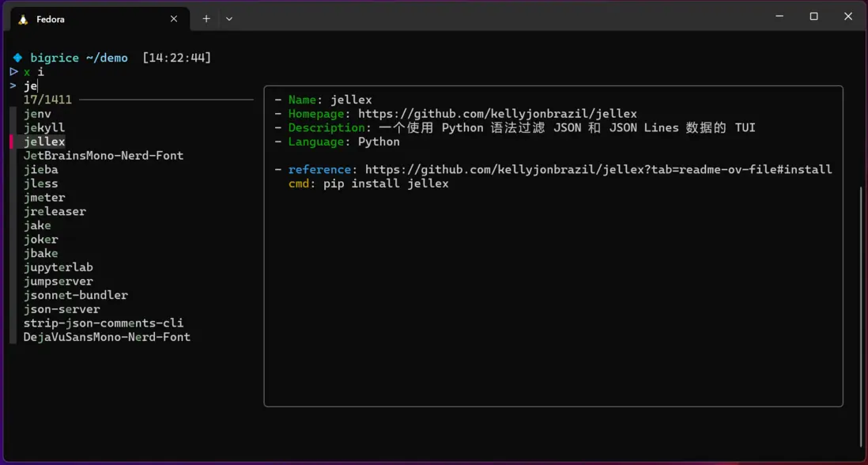
Task: Pick json-server from the list
Action: pos(62,309)
